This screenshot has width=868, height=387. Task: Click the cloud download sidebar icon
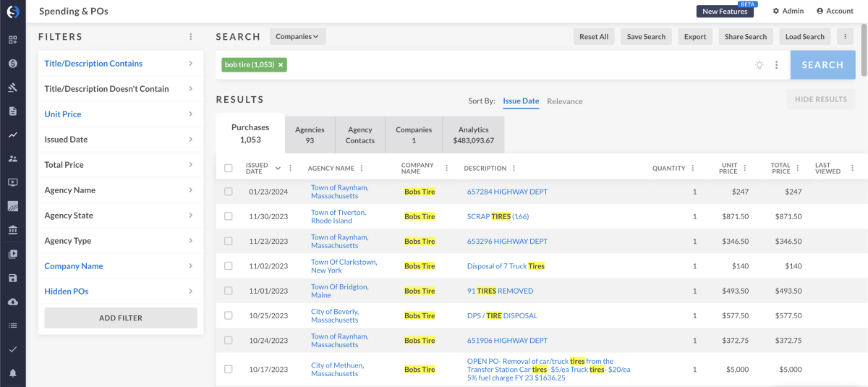pos(13,302)
